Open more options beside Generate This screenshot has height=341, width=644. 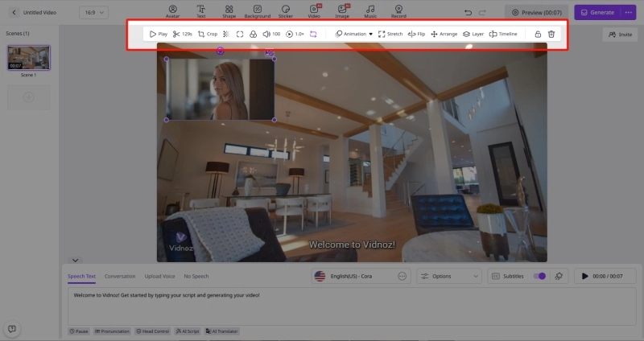click(x=629, y=12)
